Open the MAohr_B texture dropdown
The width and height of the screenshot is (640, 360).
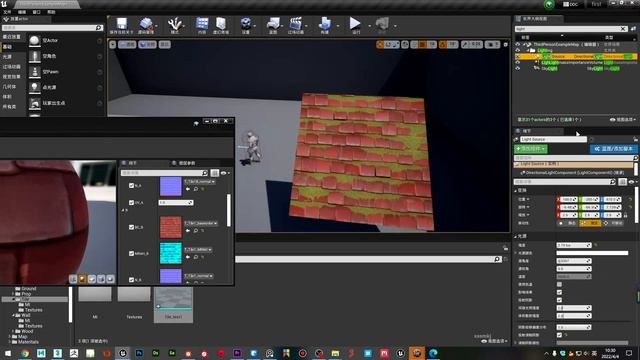198,249
